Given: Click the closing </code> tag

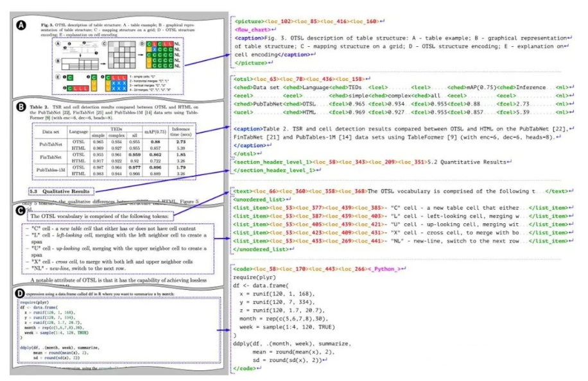Looking at the screenshot, I should pyautogui.click(x=245, y=368).
